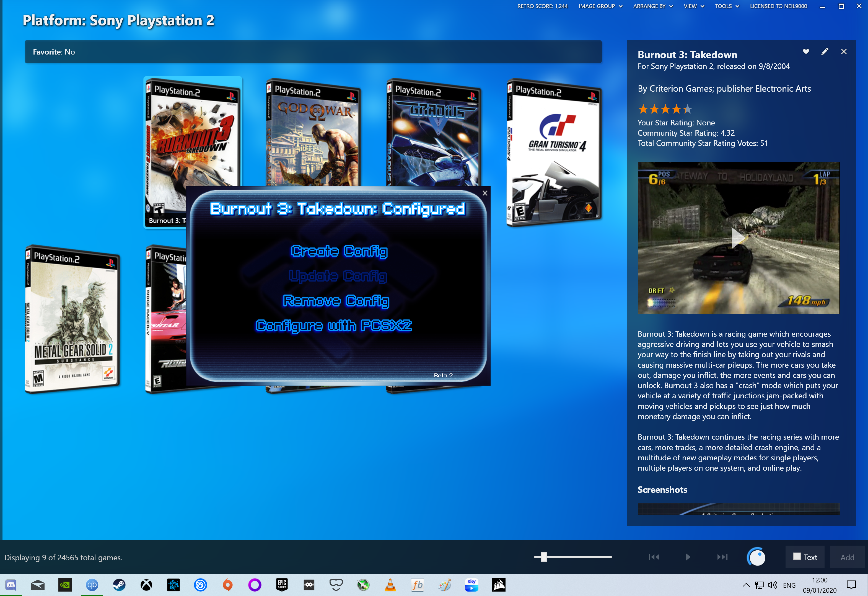Open the View dropdown menu
The height and width of the screenshot is (596, 868).
tap(694, 6)
